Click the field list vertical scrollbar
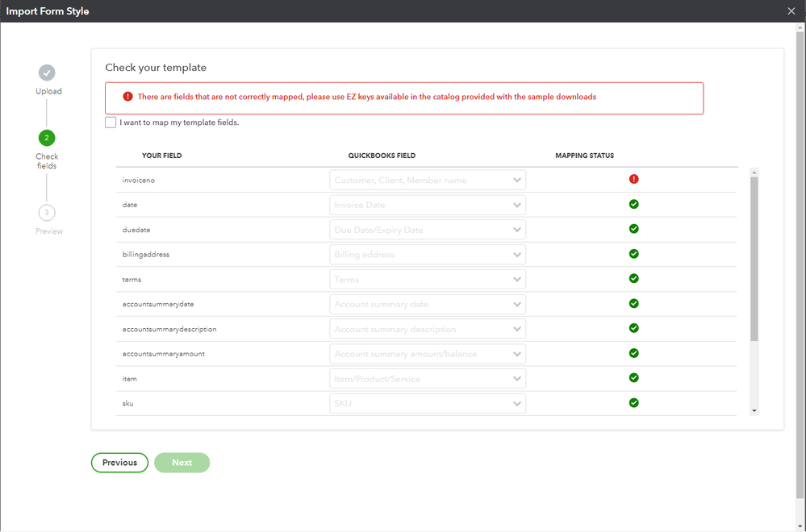This screenshot has width=806, height=532. click(x=754, y=258)
